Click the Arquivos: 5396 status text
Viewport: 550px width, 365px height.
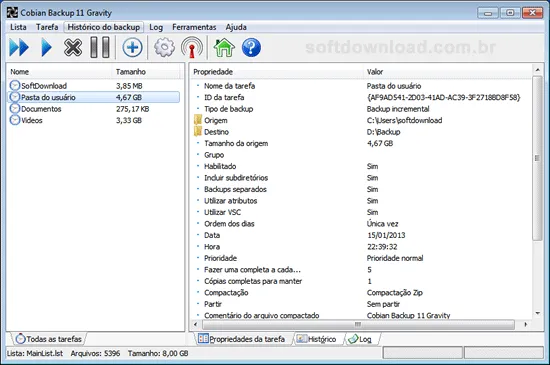click(x=95, y=353)
